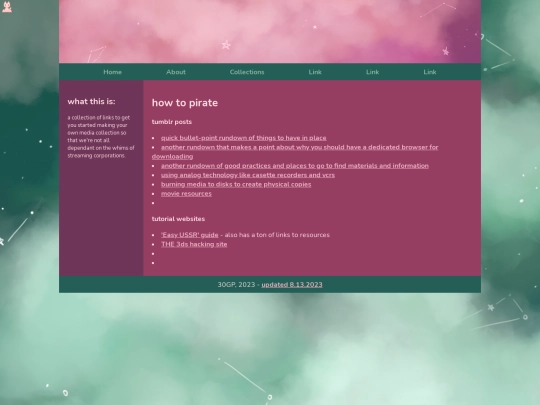The image size is (540, 405).
Task: Click the small cat icon in corner
Action: (7, 7)
